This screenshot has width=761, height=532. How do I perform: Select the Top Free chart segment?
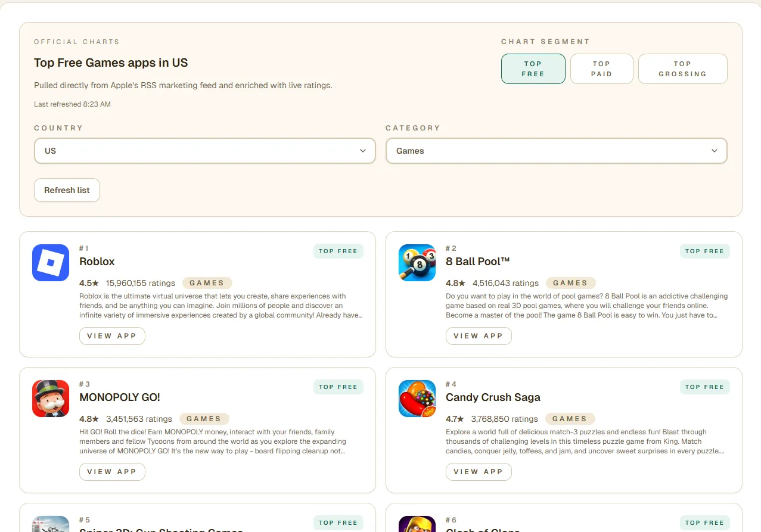coord(533,69)
